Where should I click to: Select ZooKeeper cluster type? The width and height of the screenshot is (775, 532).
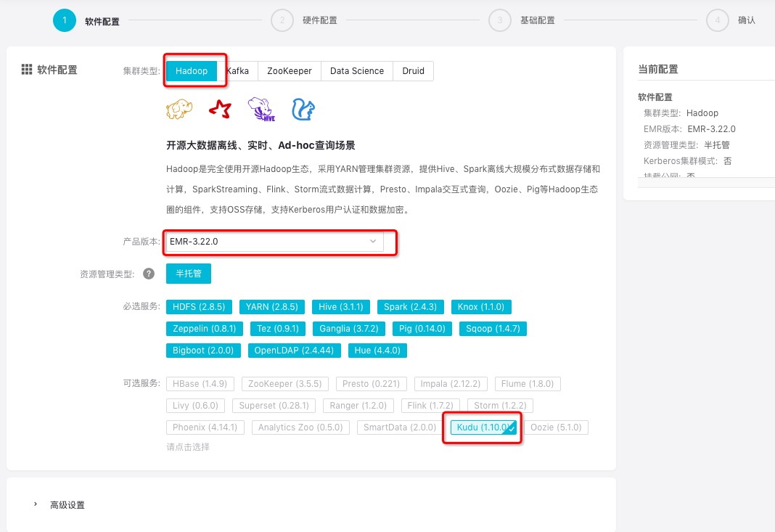tap(290, 70)
